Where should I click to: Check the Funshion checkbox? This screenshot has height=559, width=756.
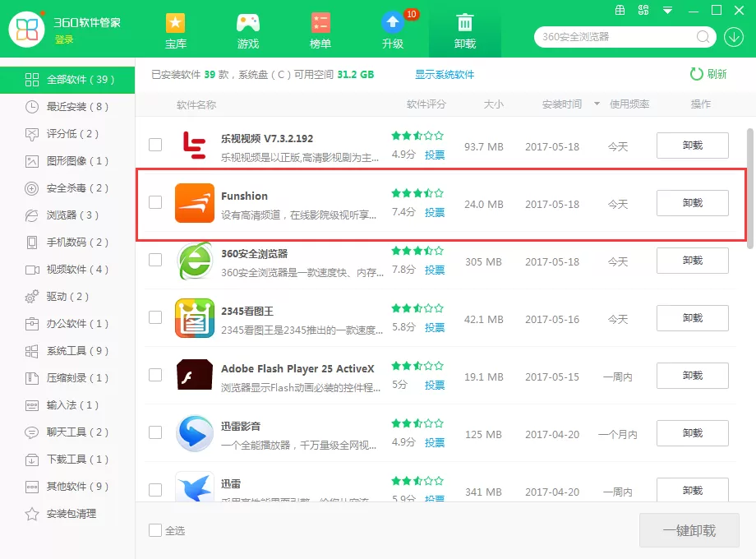point(155,202)
